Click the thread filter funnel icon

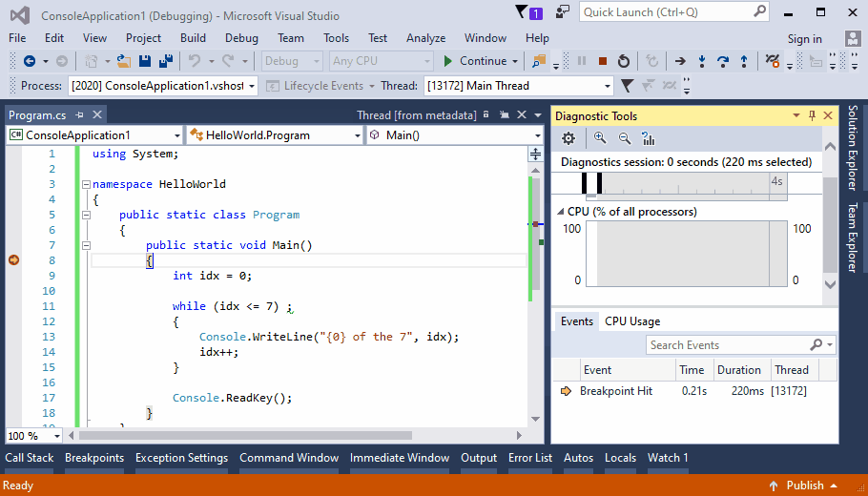click(627, 86)
